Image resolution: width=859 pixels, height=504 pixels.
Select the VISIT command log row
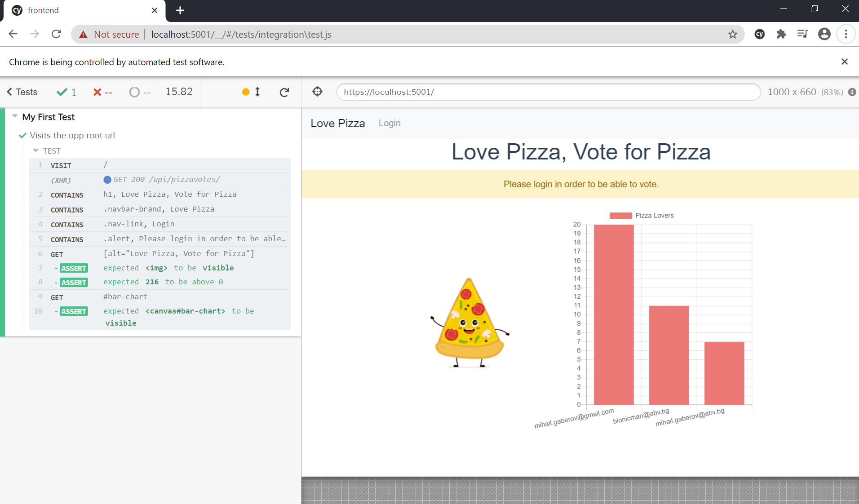coord(160,165)
